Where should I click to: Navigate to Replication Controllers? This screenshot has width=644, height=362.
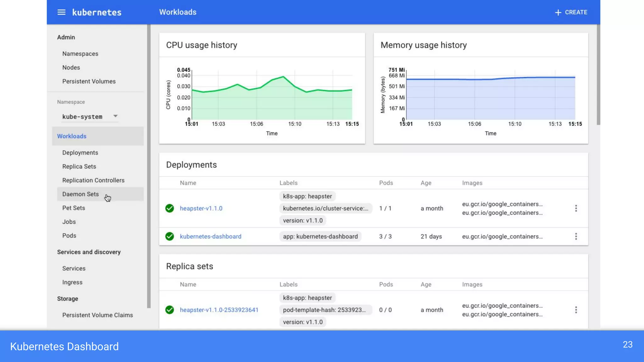[x=93, y=180]
